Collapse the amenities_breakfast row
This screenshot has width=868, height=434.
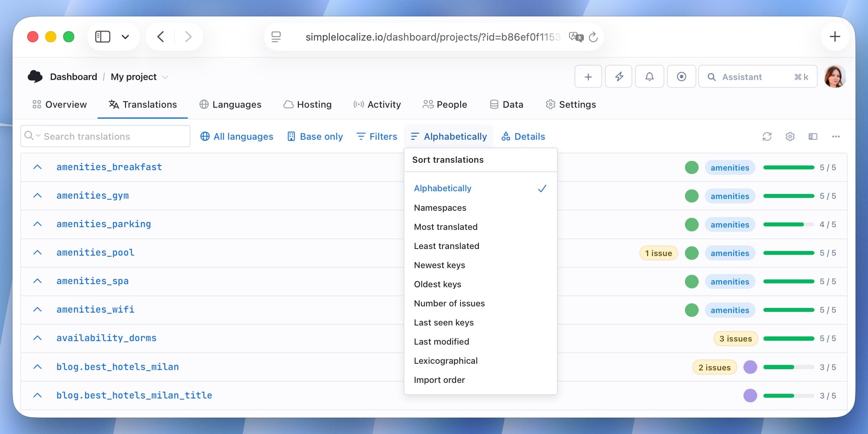coord(37,167)
